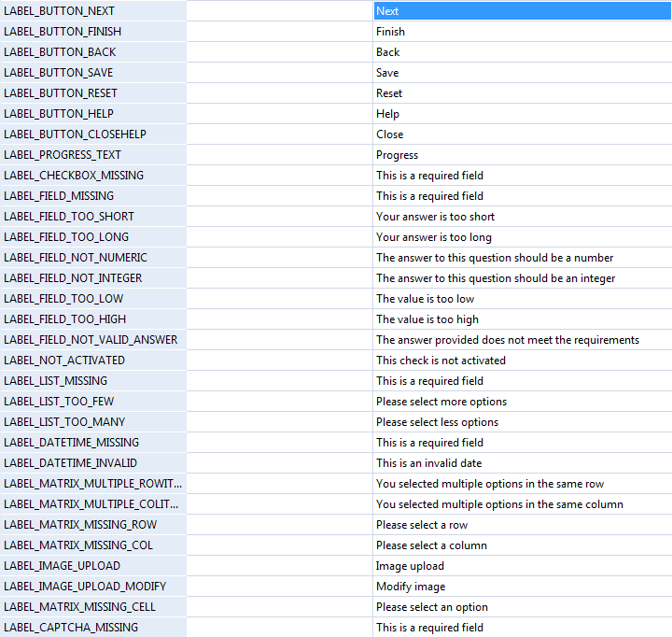Click the 'Modify image' value cell
Image resolution: width=672 pixels, height=637 pixels.
click(521, 587)
